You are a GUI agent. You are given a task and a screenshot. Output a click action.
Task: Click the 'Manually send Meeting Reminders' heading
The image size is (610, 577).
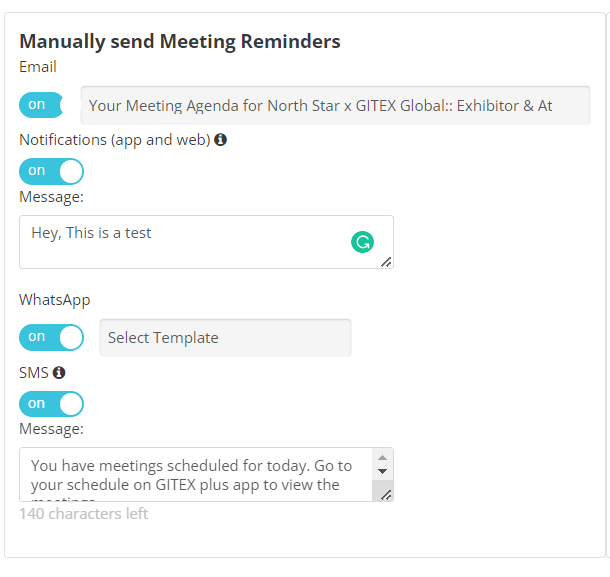180,42
